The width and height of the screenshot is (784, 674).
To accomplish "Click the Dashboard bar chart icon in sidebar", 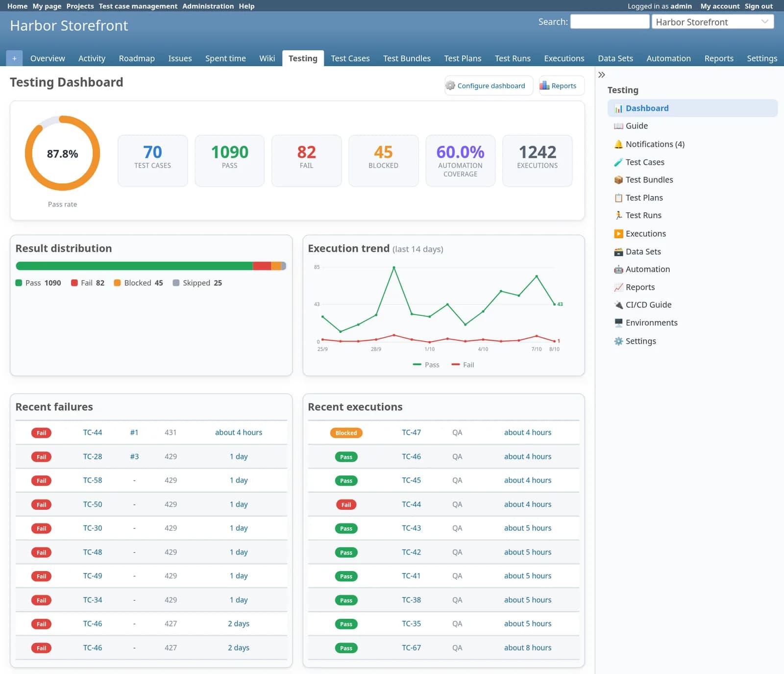I will 618,108.
